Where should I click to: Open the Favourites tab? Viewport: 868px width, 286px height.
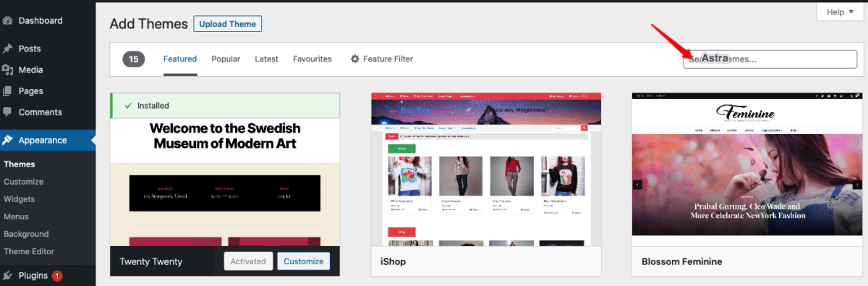[312, 59]
